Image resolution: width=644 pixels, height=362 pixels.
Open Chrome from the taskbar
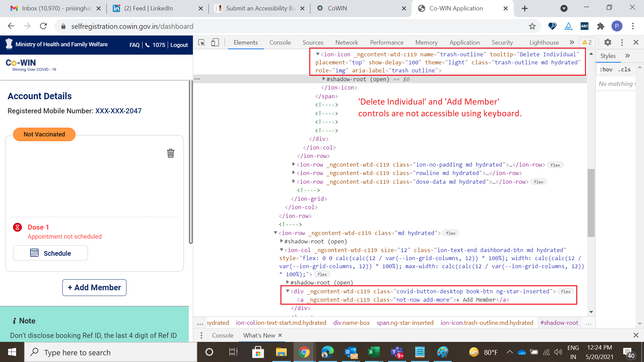304,352
